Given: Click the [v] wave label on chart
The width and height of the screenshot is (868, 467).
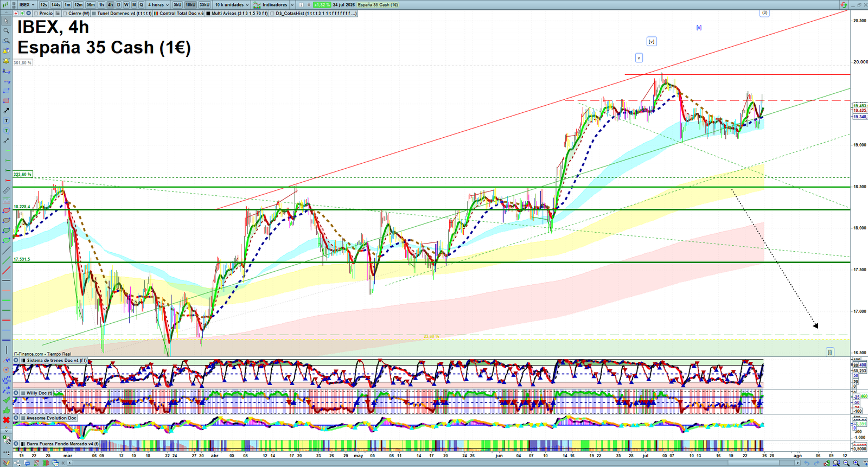Looking at the screenshot, I should 652,41.
